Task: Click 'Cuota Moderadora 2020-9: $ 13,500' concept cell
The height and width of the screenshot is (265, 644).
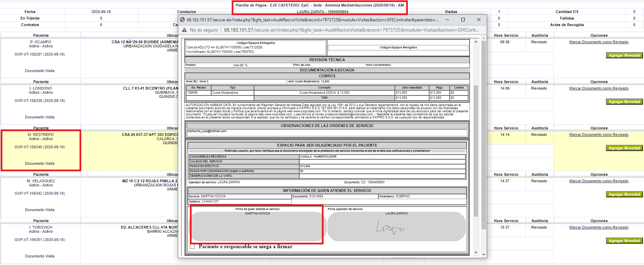Action: click(x=324, y=93)
